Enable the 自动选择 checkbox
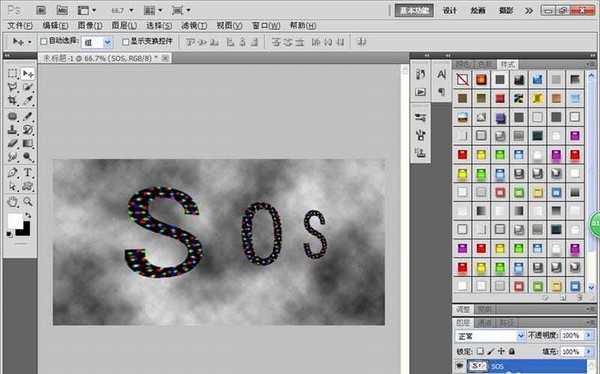Viewport: 600px width, 374px height. pyautogui.click(x=44, y=41)
